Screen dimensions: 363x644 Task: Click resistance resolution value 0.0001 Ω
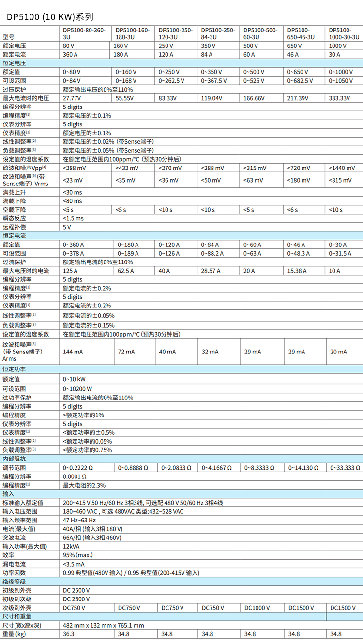[x=76, y=476]
